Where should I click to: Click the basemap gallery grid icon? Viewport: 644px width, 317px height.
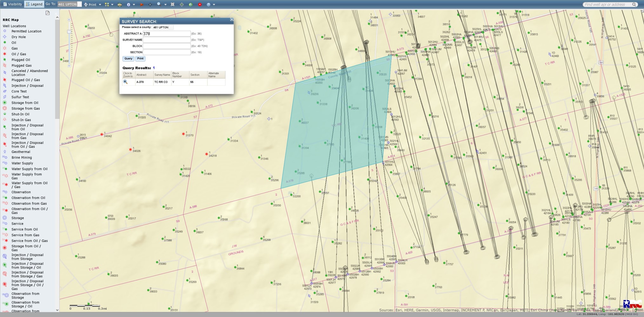[x=107, y=4]
